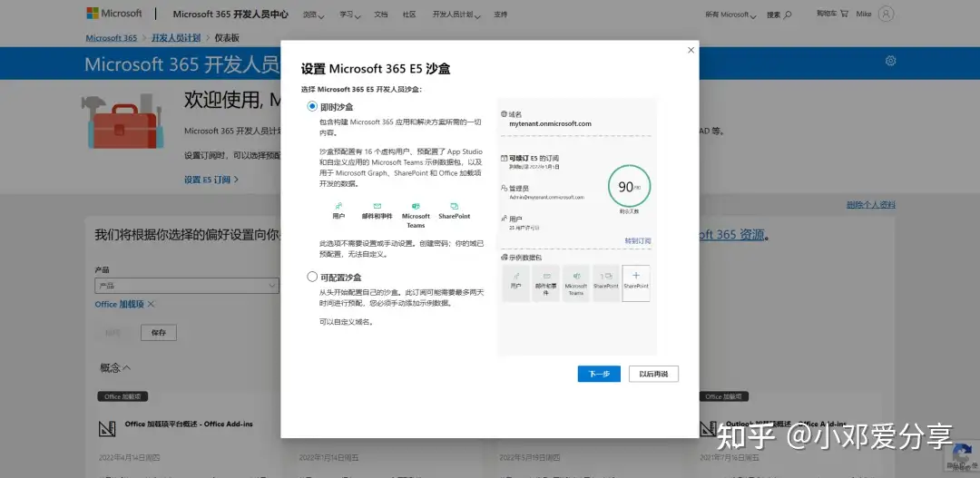The width and height of the screenshot is (980, 478).
Task: Click the 90 days remaining progress ring
Action: coord(629,186)
